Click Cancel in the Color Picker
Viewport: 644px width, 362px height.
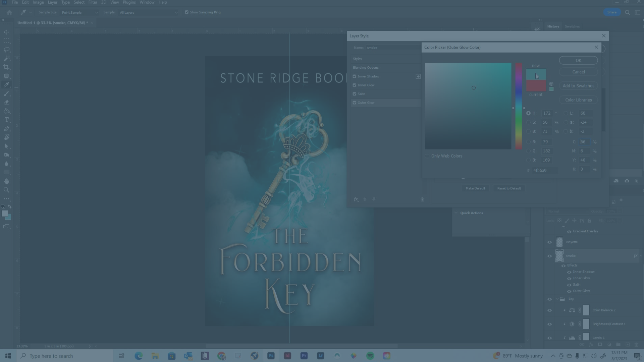578,72
